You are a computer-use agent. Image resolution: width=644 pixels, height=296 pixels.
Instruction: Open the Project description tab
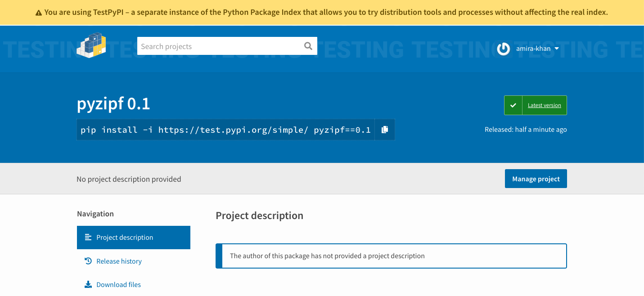click(x=134, y=238)
